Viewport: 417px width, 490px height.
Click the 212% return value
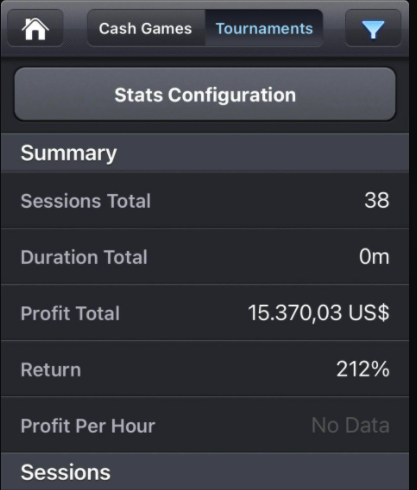[363, 369]
